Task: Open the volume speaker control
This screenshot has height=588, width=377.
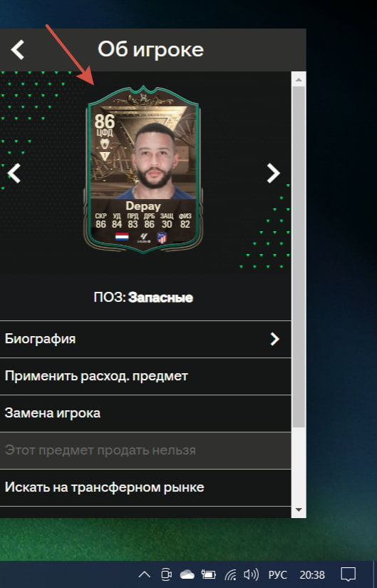Action: pos(251,574)
